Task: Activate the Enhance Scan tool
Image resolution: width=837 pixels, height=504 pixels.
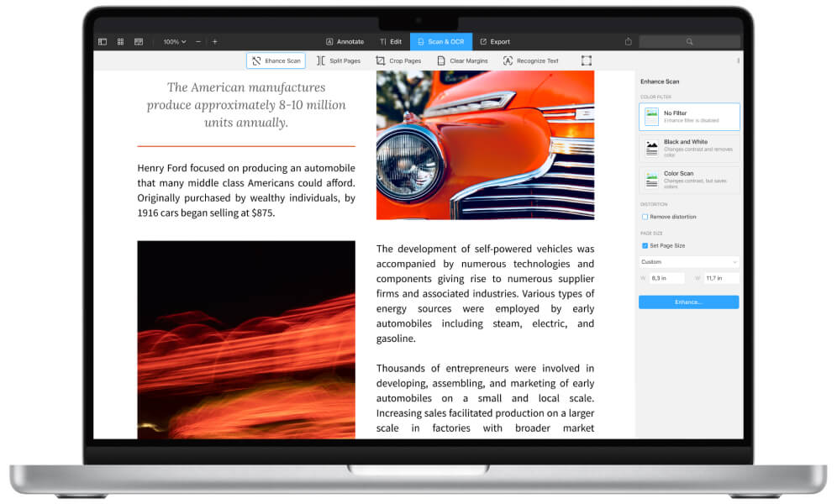Action: point(276,61)
